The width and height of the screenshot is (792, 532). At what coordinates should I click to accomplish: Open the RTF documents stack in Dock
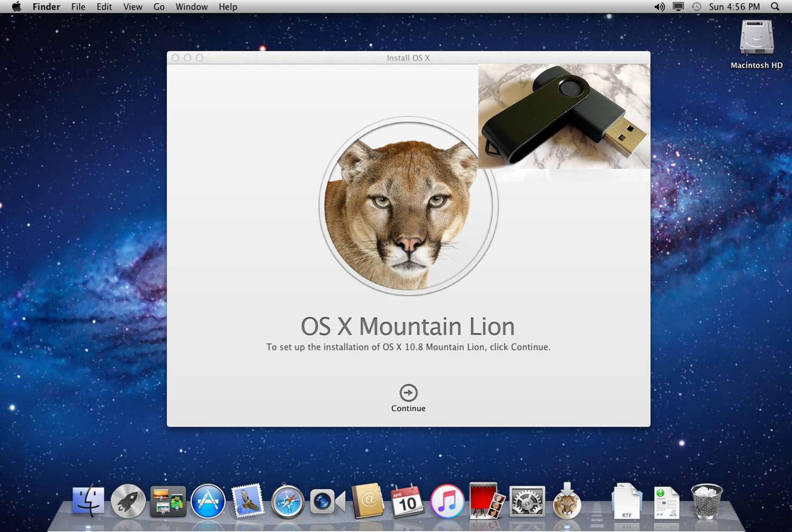[x=627, y=501]
